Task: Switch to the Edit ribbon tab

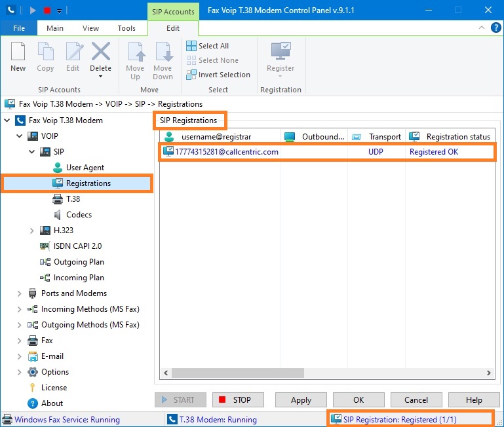Action: point(173,28)
